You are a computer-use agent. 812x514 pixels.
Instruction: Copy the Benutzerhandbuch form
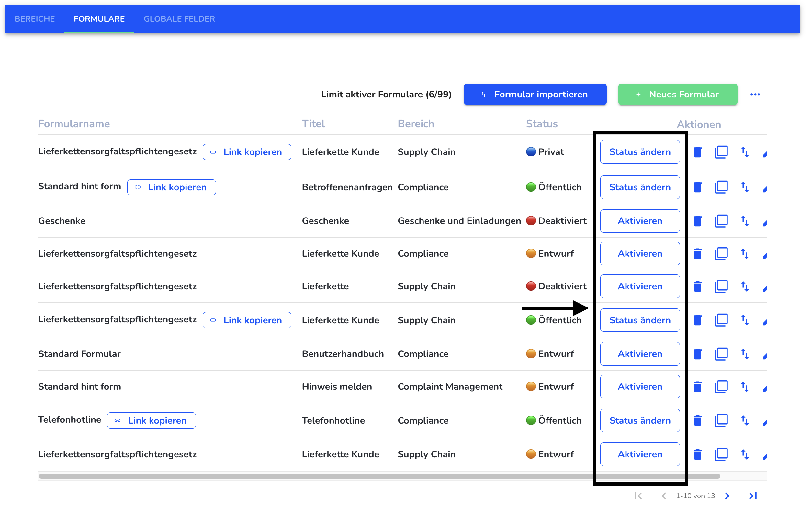721,354
